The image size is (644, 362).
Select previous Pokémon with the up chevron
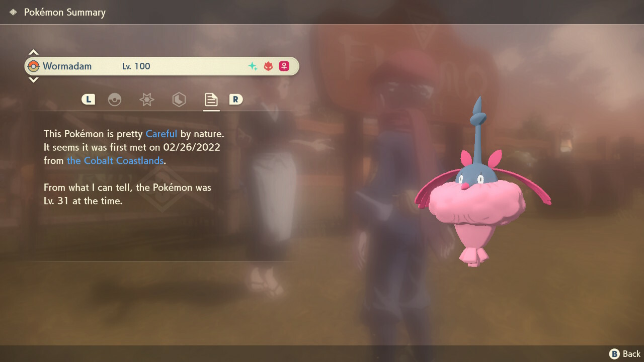click(33, 52)
